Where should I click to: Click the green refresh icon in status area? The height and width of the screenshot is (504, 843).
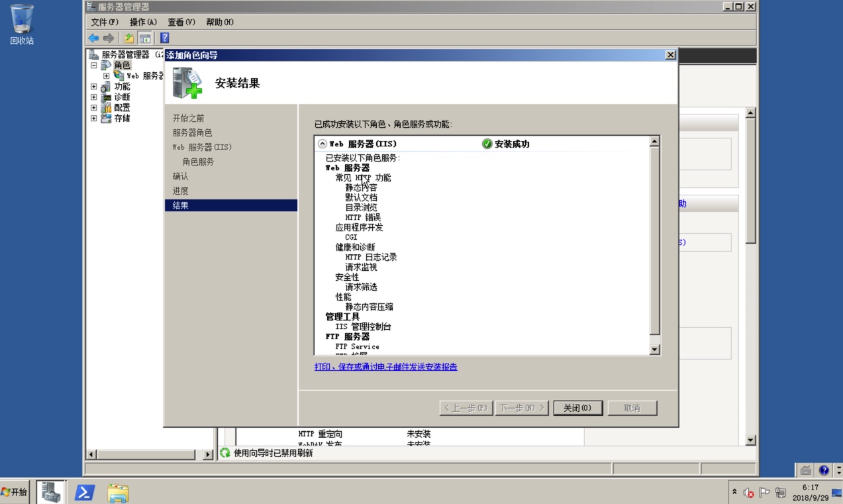pos(225,453)
